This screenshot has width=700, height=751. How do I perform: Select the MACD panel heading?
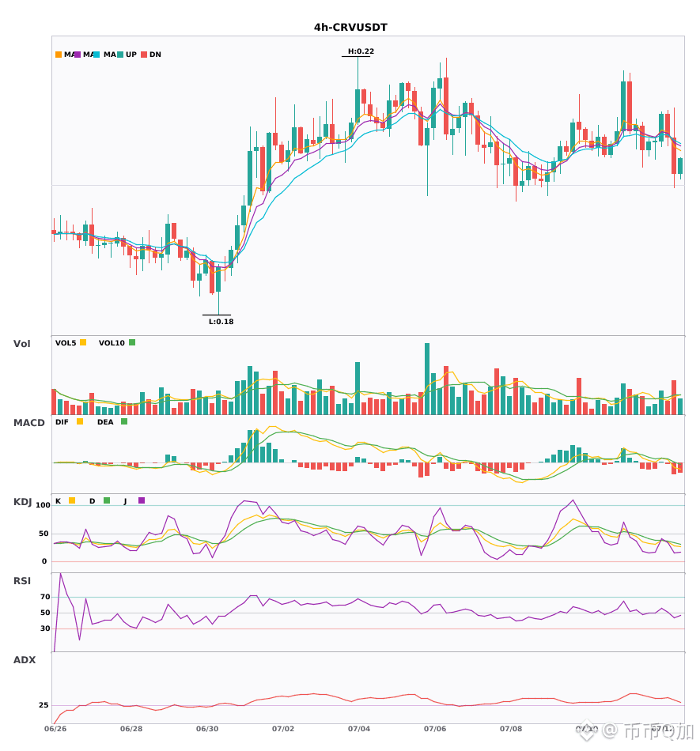point(28,423)
